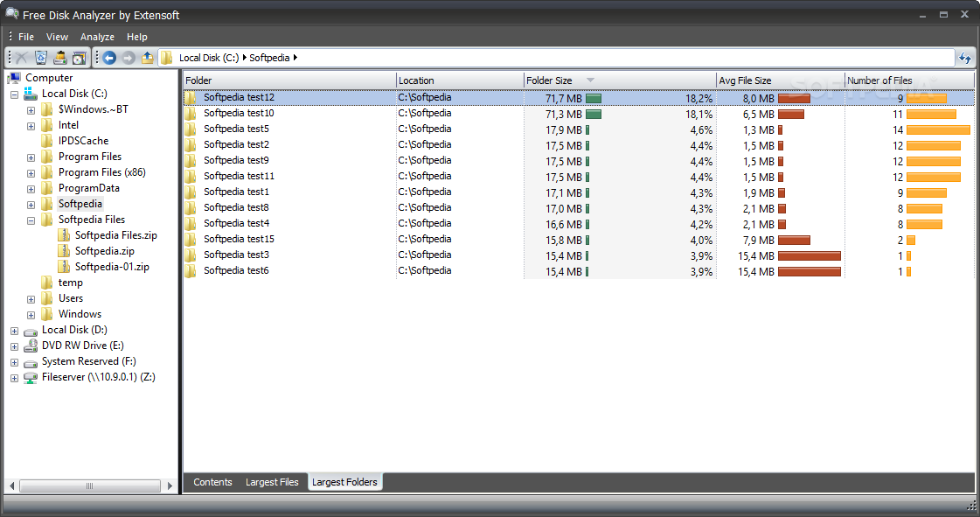This screenshot has width=980, height=517.
Task: Open the View menu
Action: tap(57, 37)
